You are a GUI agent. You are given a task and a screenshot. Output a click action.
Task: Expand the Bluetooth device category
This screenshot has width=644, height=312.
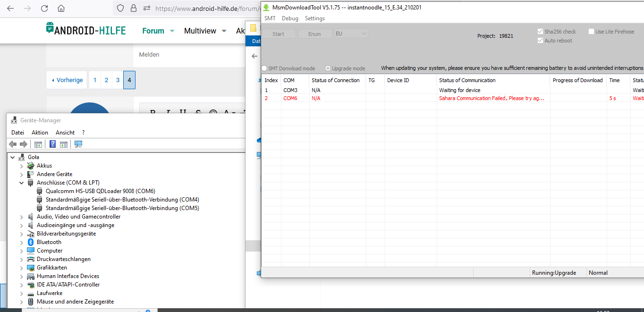click(x=21, y=242)
